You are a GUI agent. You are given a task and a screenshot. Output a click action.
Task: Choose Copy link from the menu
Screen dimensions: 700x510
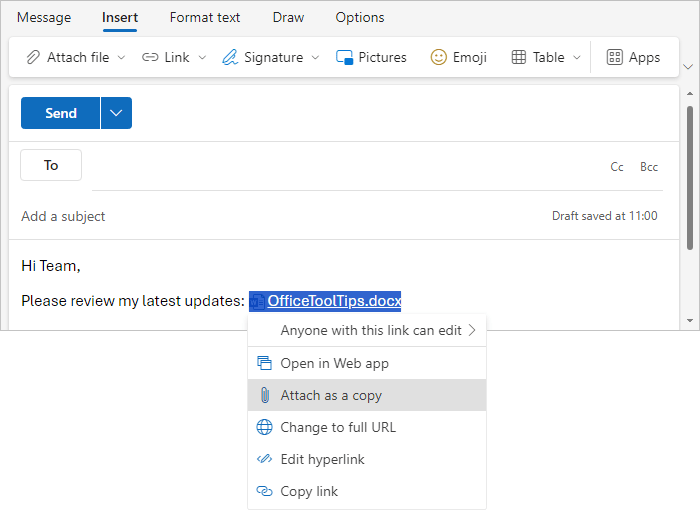[367, 491]
